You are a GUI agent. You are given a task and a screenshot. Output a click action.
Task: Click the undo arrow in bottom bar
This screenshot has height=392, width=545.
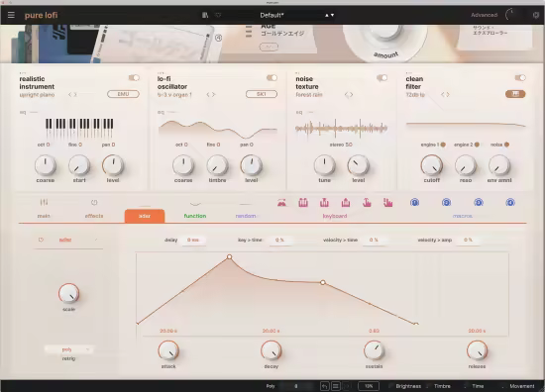[325, 386]
